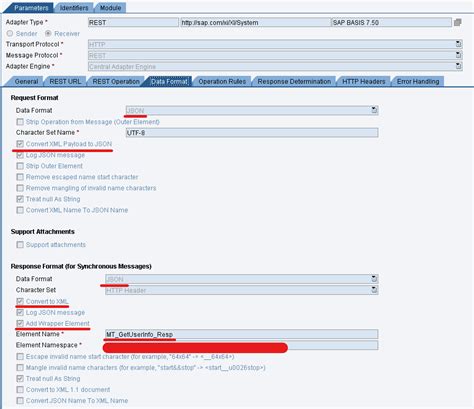Select the Receiver radio button

pyautogui.click(x=48, y=33)
